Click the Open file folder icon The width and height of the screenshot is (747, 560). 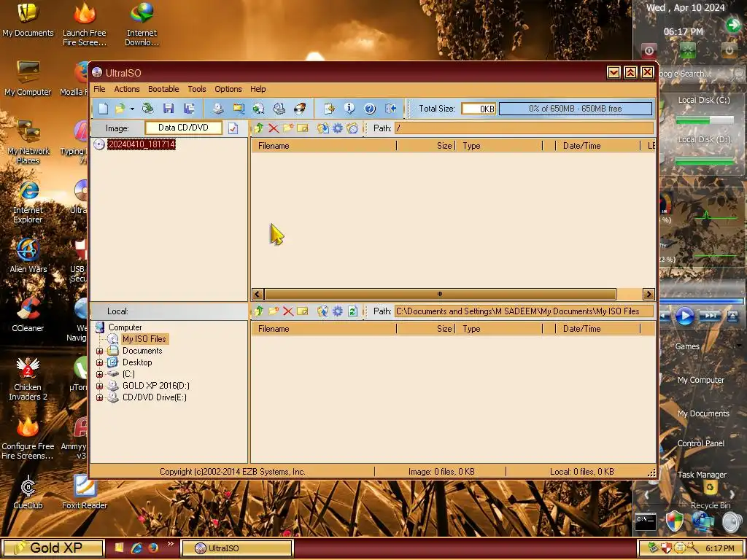(120, 109)
